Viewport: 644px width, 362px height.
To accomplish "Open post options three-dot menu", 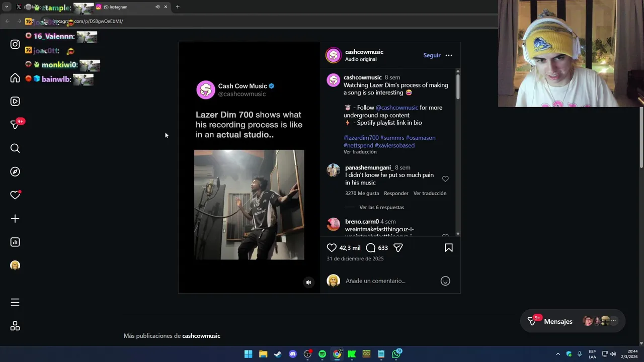I will pyautogui.click(x=449, y=55).
